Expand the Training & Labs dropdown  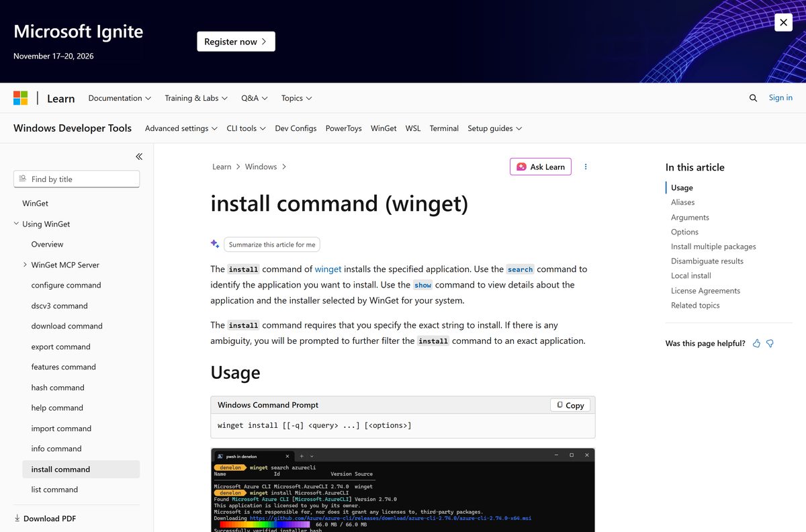[196, 98]
